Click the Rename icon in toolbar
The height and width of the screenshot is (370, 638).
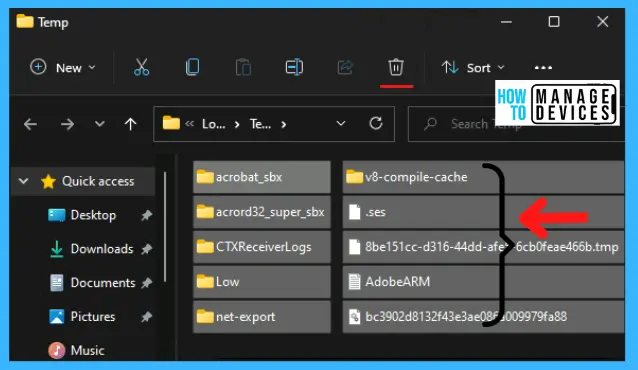click(294, 67)
